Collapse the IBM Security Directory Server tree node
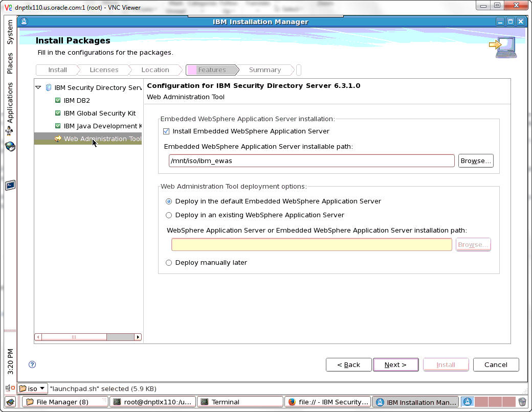The image size is (532, 412). 38,87
